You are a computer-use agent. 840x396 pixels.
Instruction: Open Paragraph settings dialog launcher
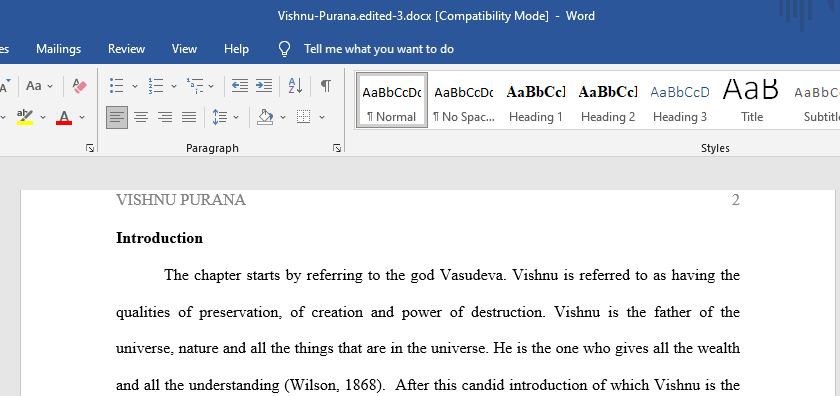point(337,148)
